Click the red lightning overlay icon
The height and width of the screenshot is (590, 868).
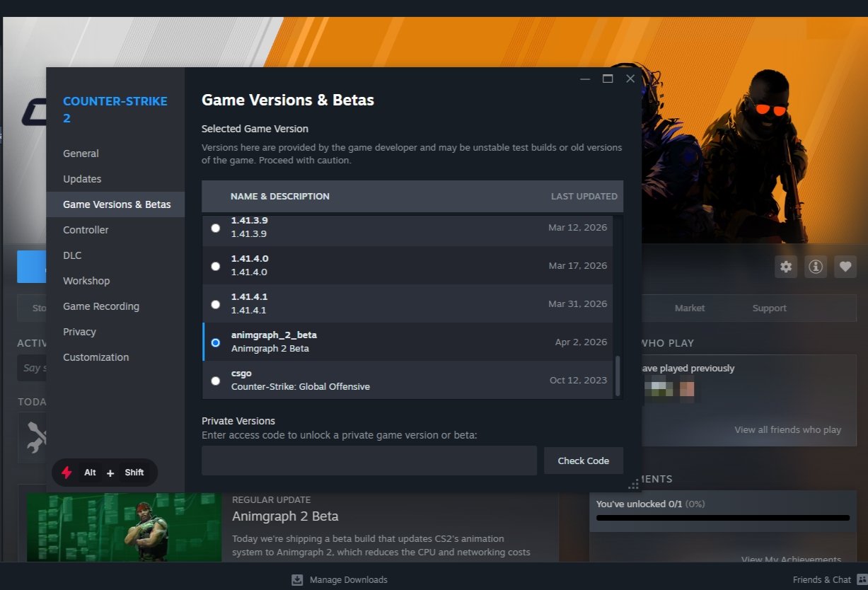(x=67, y=473)
